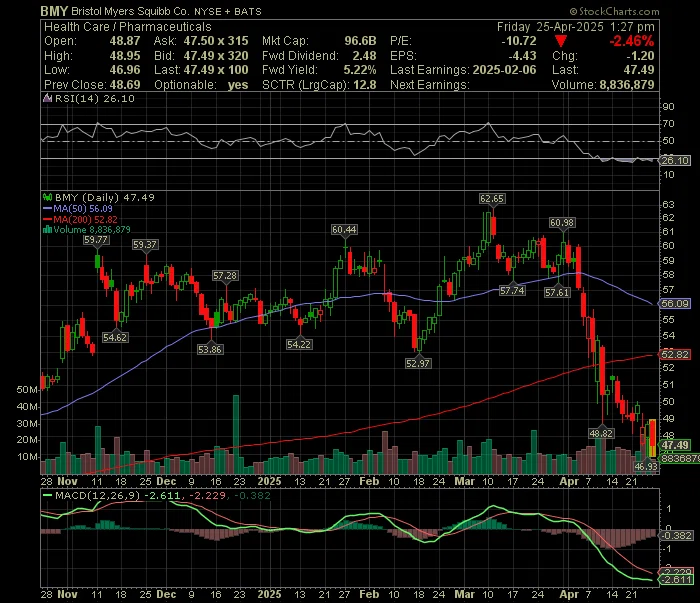Click the 26.10 RSI axis value tag

click(x=675, y=161)
